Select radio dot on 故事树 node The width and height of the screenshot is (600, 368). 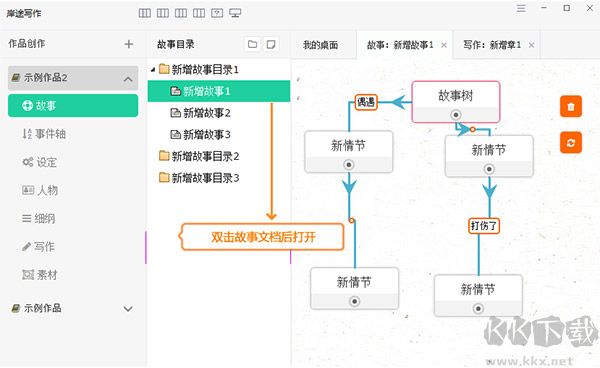455,115
